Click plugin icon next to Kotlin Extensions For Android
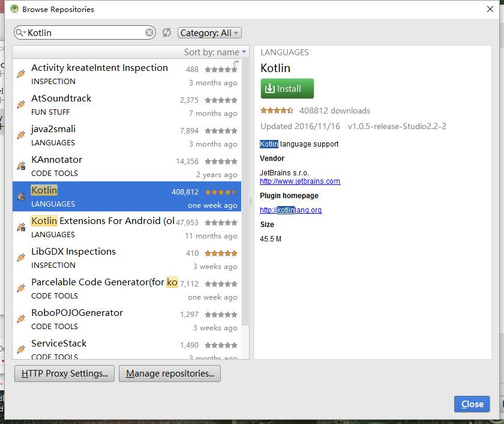 21,227
